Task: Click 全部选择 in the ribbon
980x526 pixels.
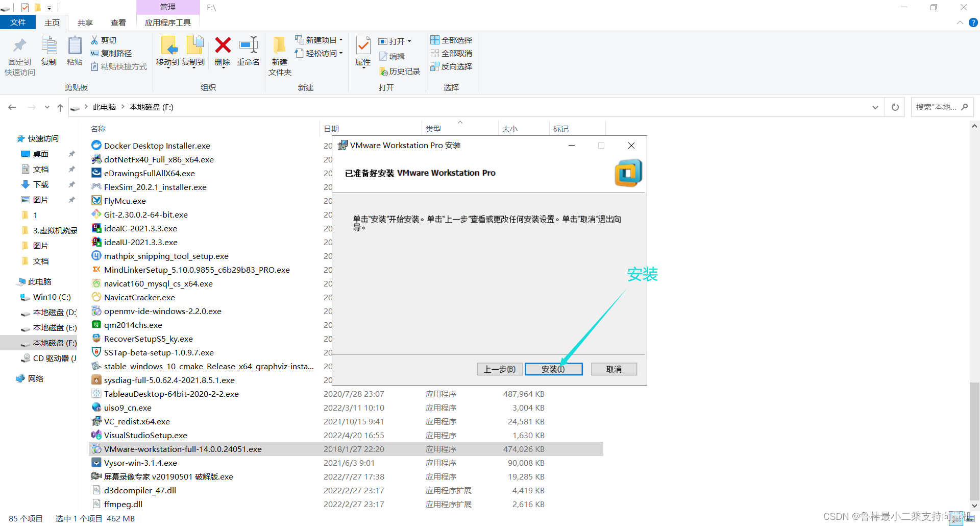Action: (451, 40)
